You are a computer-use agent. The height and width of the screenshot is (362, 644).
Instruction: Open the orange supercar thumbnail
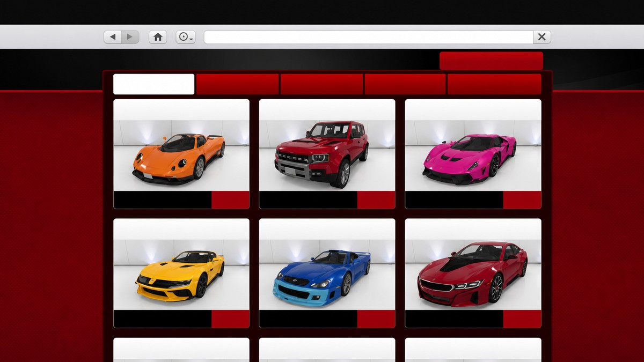click(x=181, y=156)
